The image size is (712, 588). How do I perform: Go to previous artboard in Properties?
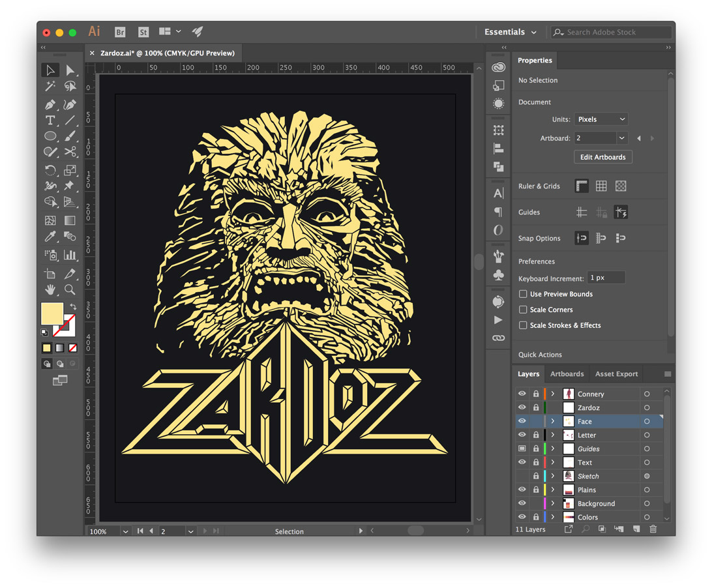click(639, 138)
